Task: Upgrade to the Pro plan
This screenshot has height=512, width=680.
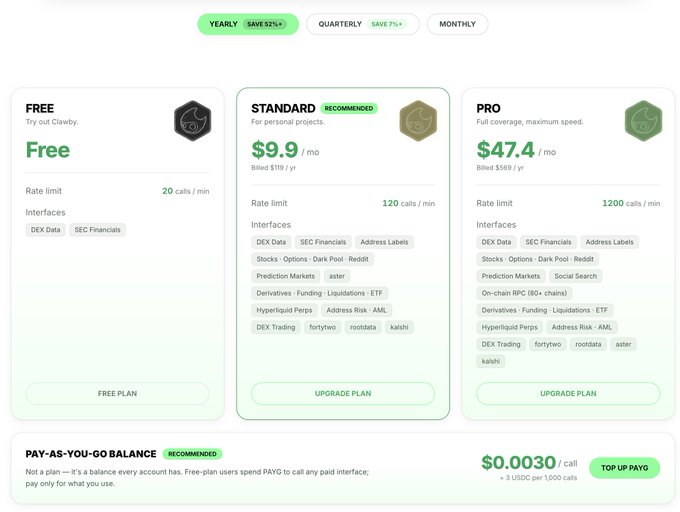Action: [568, 394]
